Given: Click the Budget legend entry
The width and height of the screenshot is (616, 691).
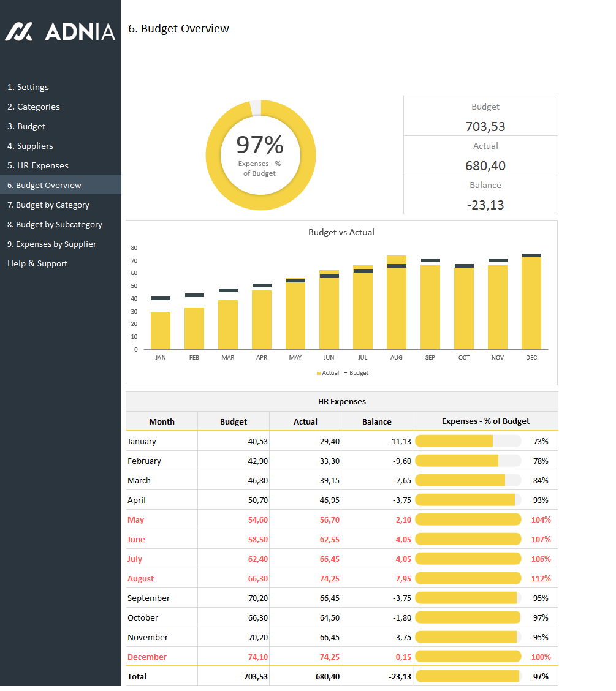Looking at the screenshot, I should point(358,373).
